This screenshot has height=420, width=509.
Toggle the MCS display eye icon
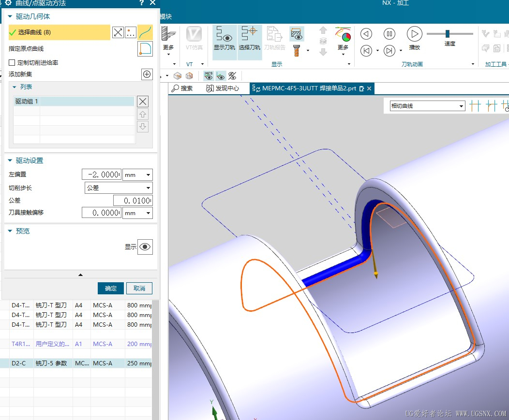tap(209, 76)
